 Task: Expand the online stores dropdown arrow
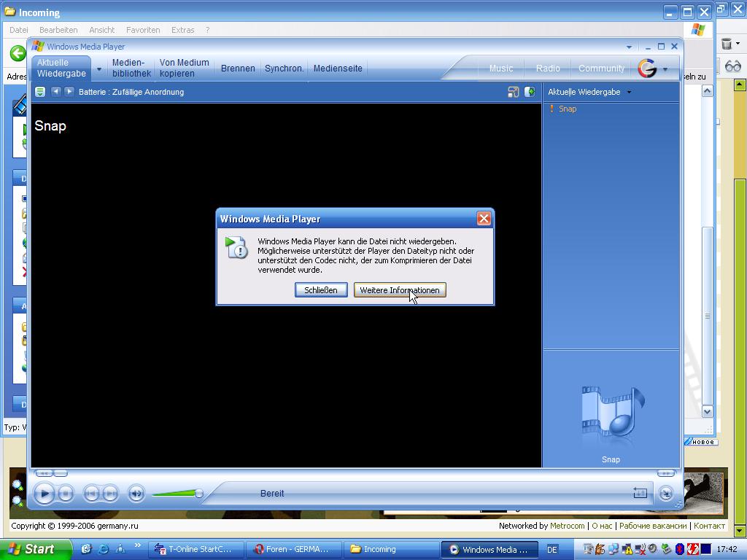coord(665,69)
